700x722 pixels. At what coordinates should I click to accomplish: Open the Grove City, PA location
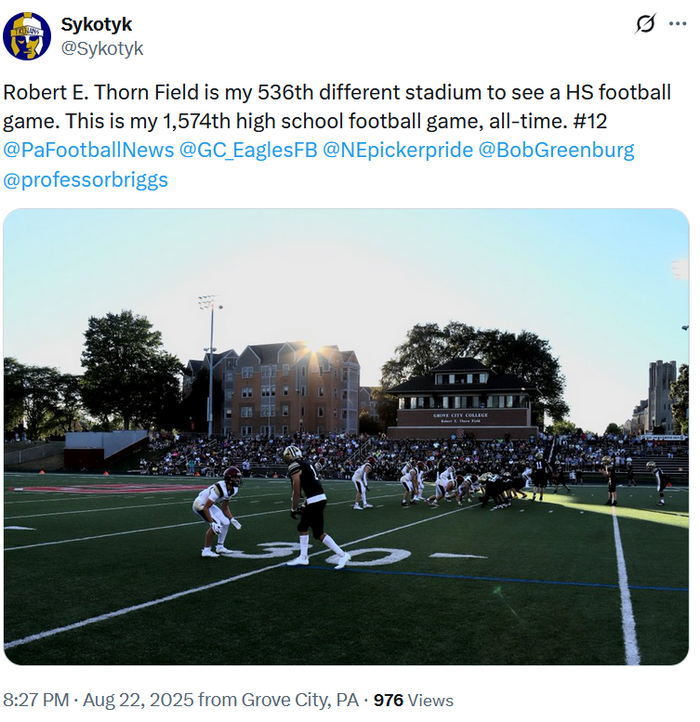coord(300,700)
